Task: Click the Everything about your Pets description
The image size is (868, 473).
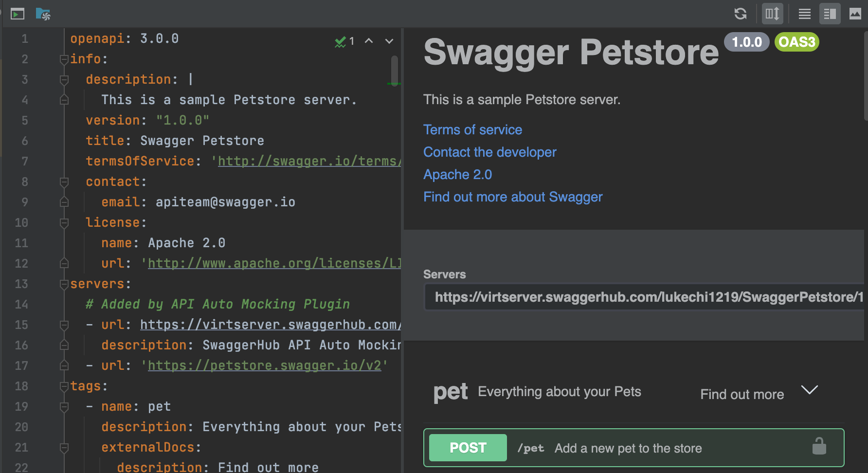Action: [560, 392]
